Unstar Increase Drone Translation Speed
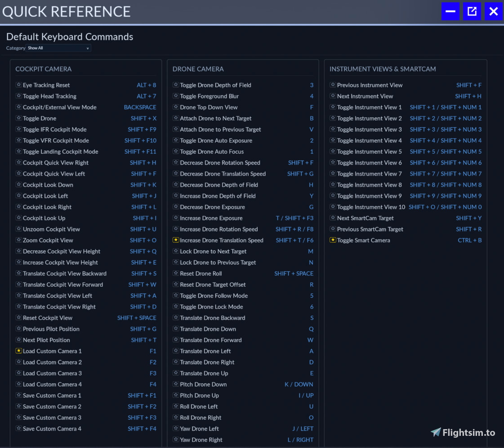 pos(176,240)
